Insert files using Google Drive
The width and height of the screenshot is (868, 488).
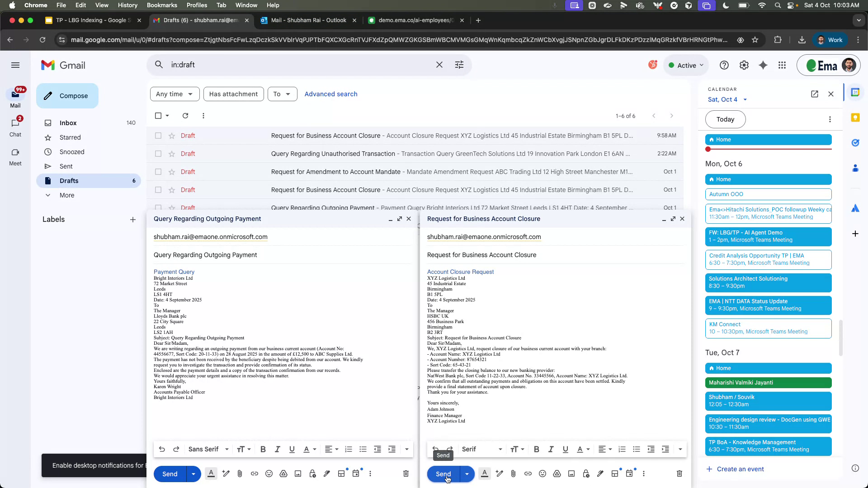(x=283, y=474)
